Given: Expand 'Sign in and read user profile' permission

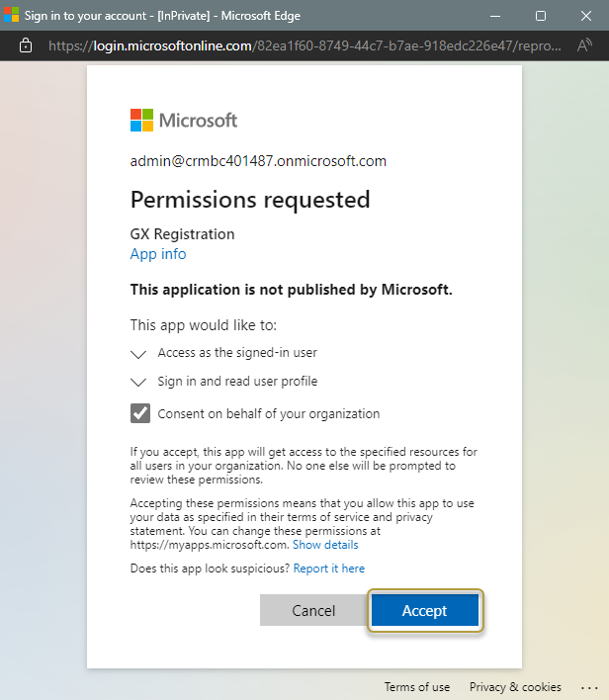Looking at the screenshot, I should pyautogui.click(x=138, y=382).
